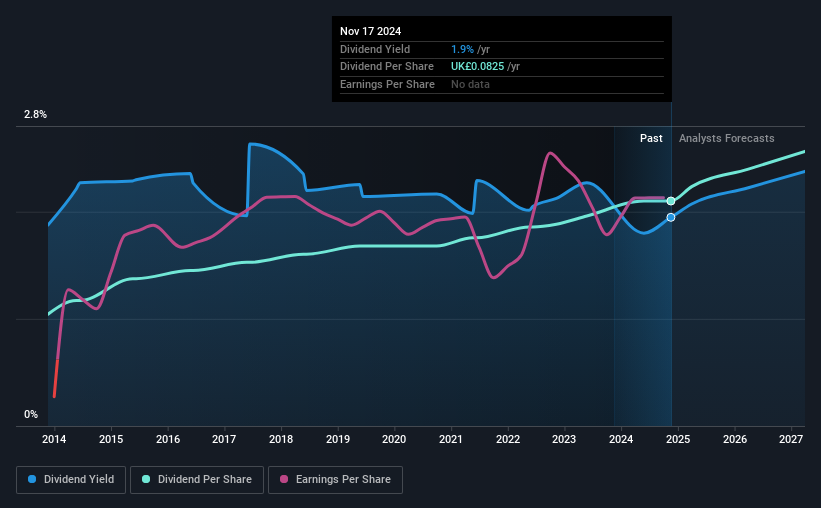Viewport: 821px width, 508px height.
Task: Click the '1.9%' dividend yield value
Action: pos(462,49)
